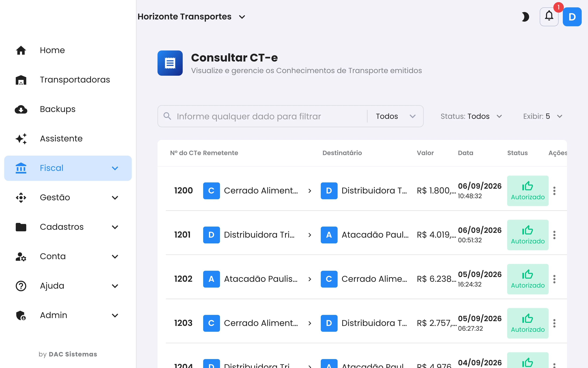Open actions menu for CTe 1200
This screenshot has width=588, height=368.
click(x=554, y=191)
